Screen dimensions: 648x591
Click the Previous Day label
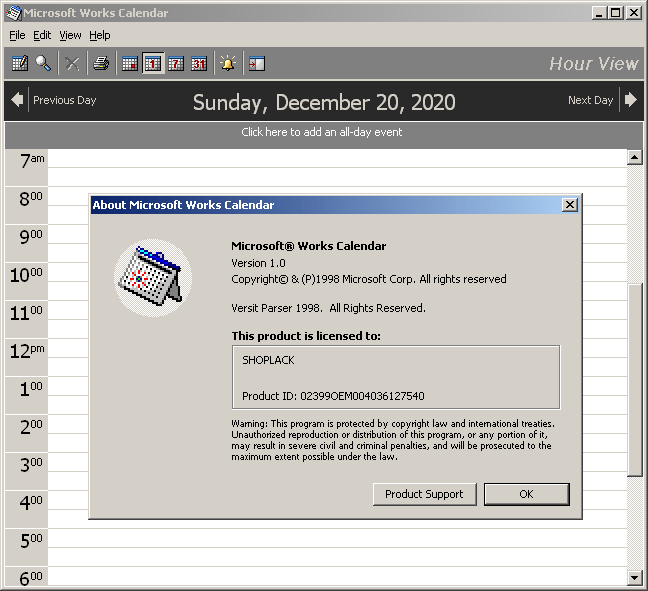(x=64, y=100)
